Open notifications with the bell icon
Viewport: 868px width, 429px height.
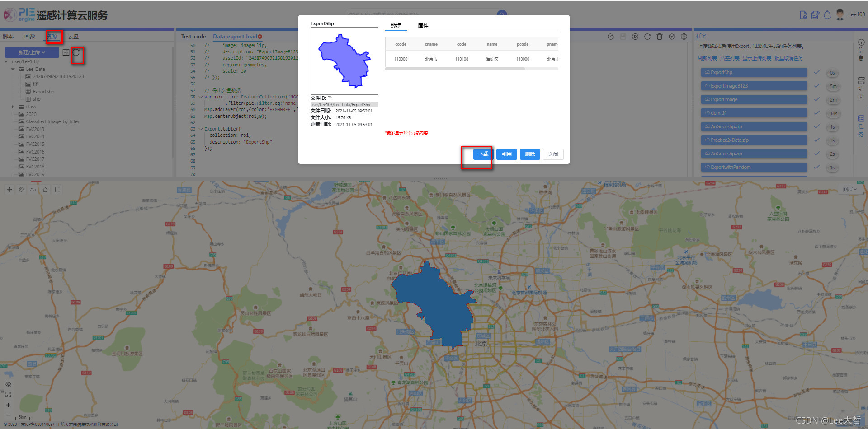[827, 15]
